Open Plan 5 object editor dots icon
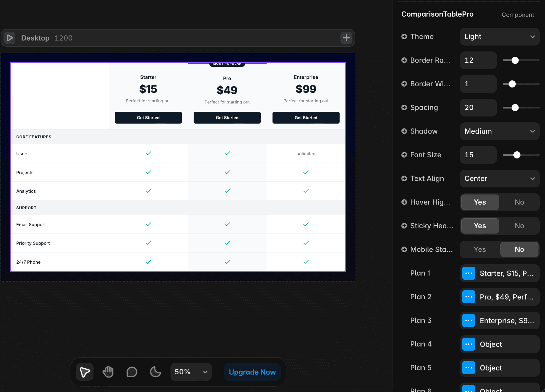Screen dimensions: 545x392 tap(469, 368)
